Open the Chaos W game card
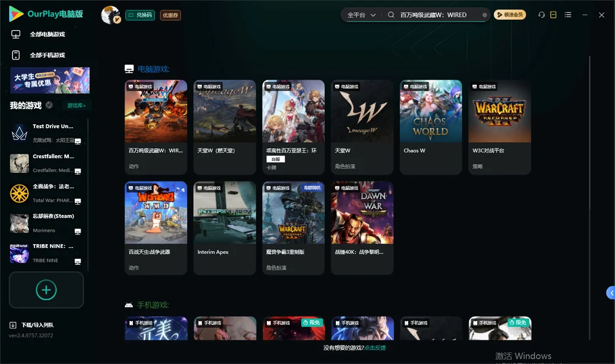 click(x=430, y=127)
